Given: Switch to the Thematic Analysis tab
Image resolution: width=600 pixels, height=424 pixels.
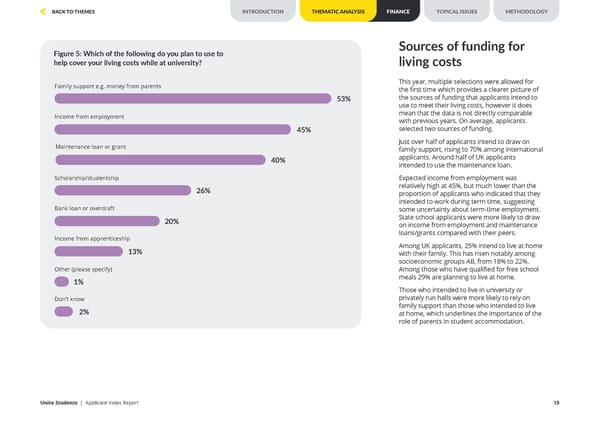Looking at the screenshot, I should click(337, 12).
